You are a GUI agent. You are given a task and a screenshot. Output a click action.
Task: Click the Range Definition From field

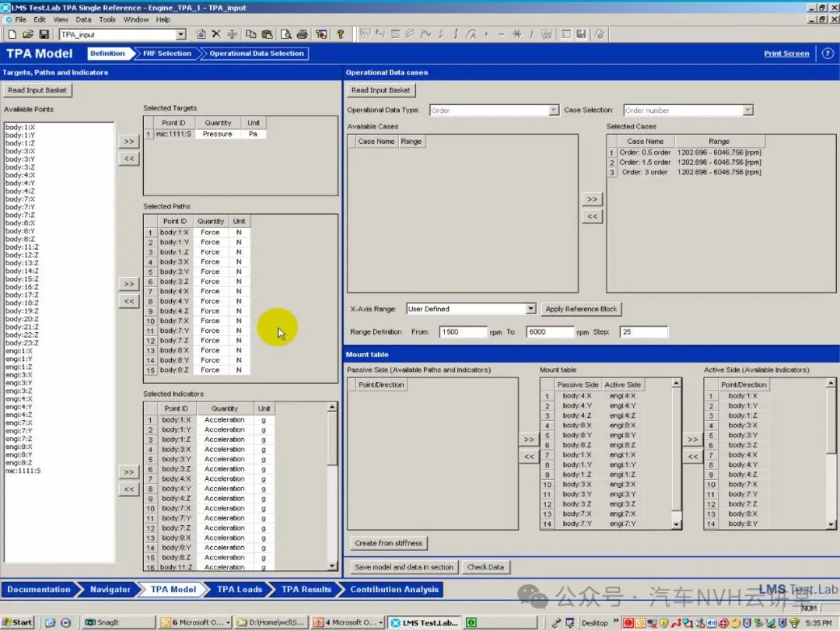(462, 332)
